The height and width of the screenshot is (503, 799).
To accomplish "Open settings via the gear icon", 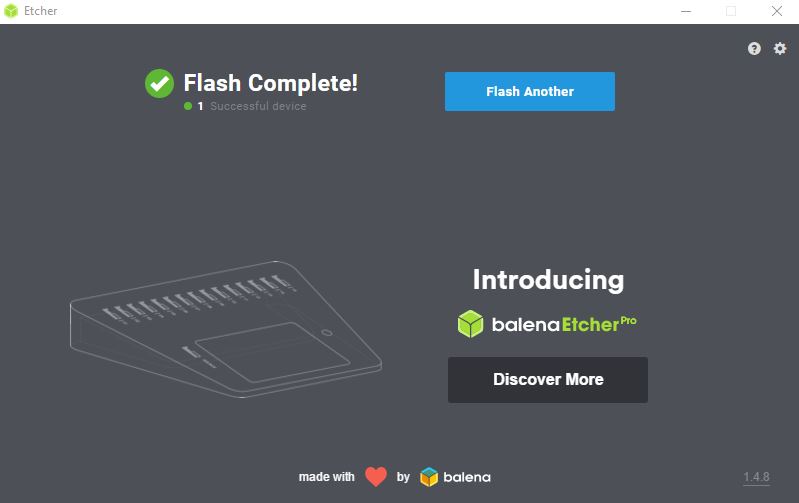I will point(780,48).
